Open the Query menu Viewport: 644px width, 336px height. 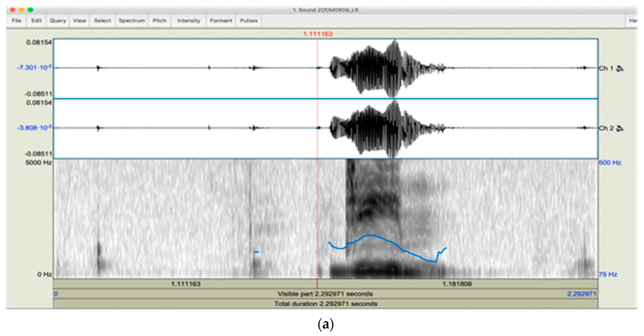click(x=58, y=21)
